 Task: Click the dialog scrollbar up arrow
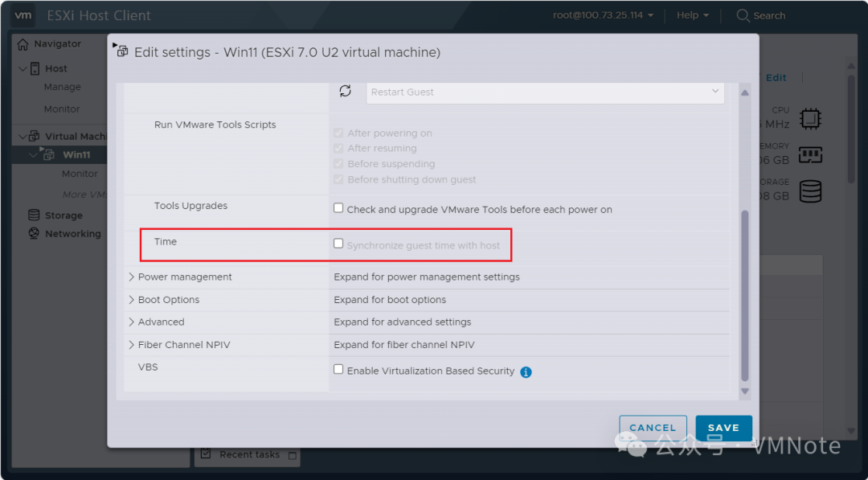point(745,92)
